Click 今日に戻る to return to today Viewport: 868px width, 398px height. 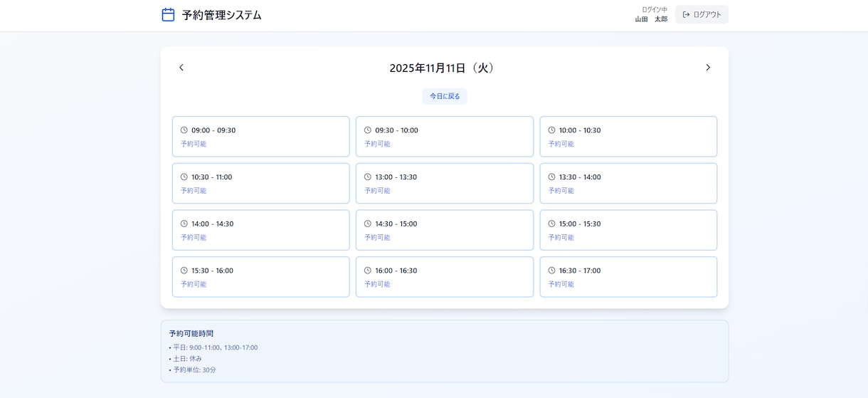[x=445, y=96]
